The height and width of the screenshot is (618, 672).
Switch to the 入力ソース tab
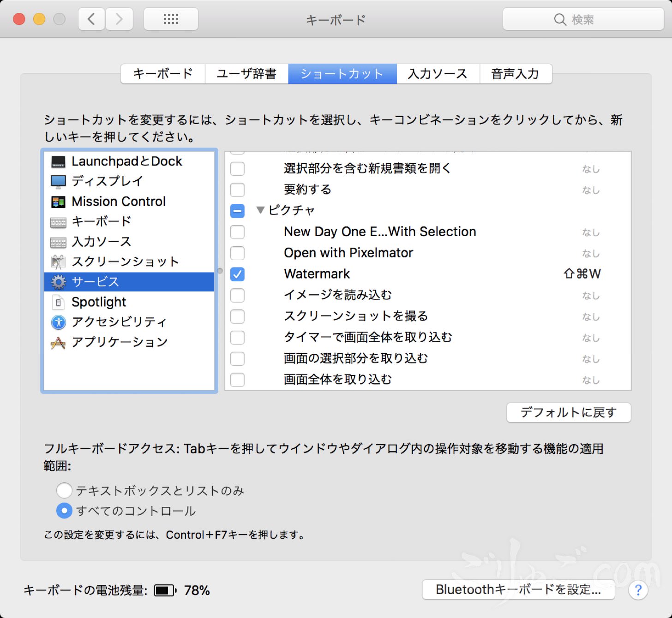point(438,74)
